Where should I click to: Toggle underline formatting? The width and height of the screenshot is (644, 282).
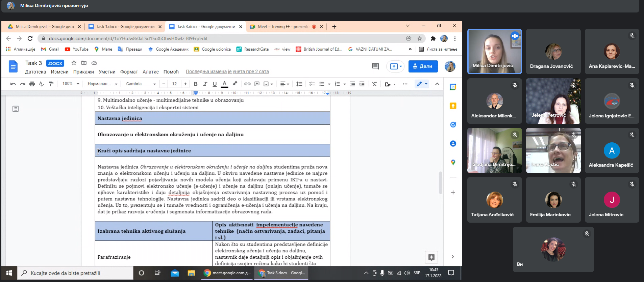215,84
